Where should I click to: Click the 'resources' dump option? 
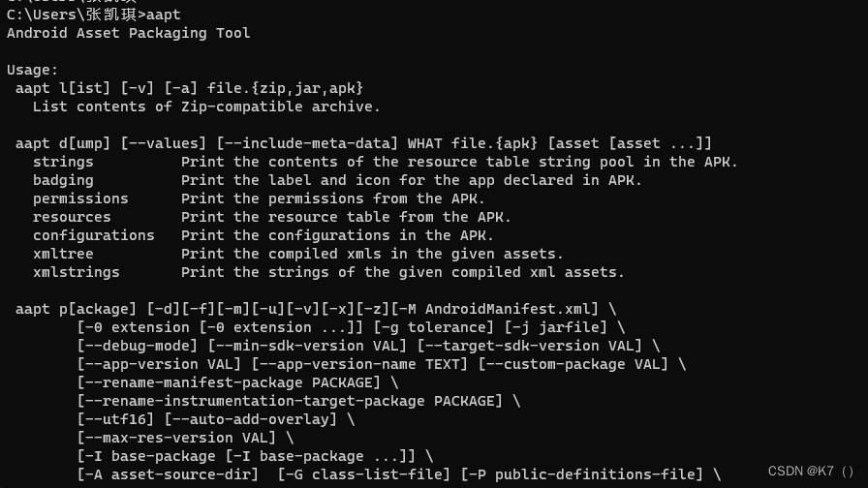[72, 217]
